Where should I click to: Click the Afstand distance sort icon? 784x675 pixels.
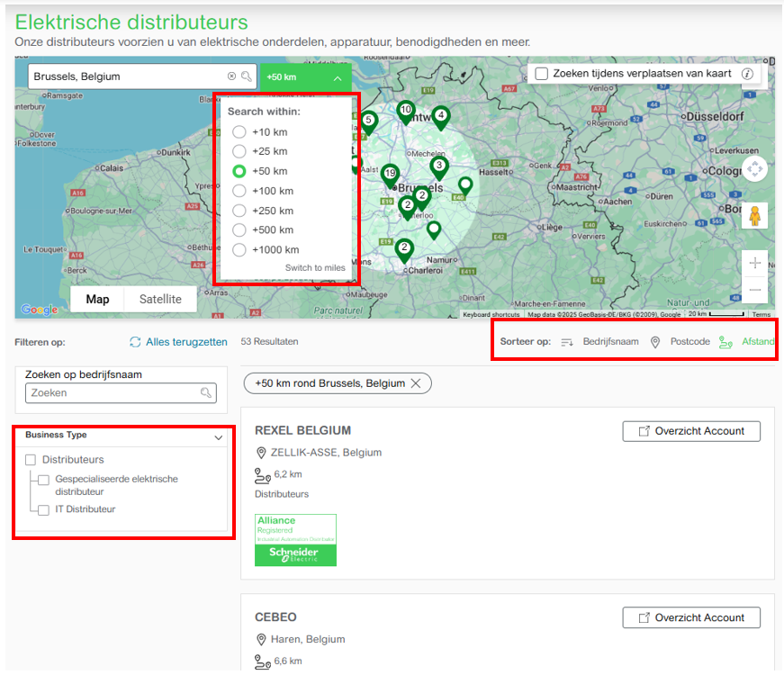(725, 342)
